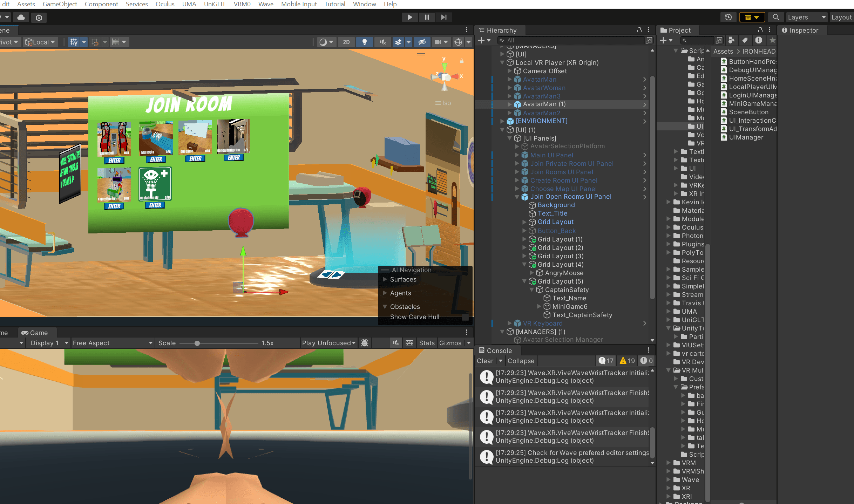Expand the [ENVIRONMENT] object

(502, 121)
